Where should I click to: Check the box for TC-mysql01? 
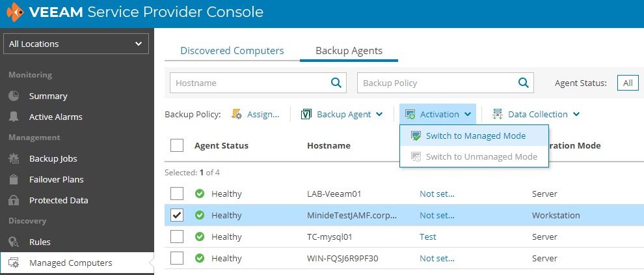[176, 237]
